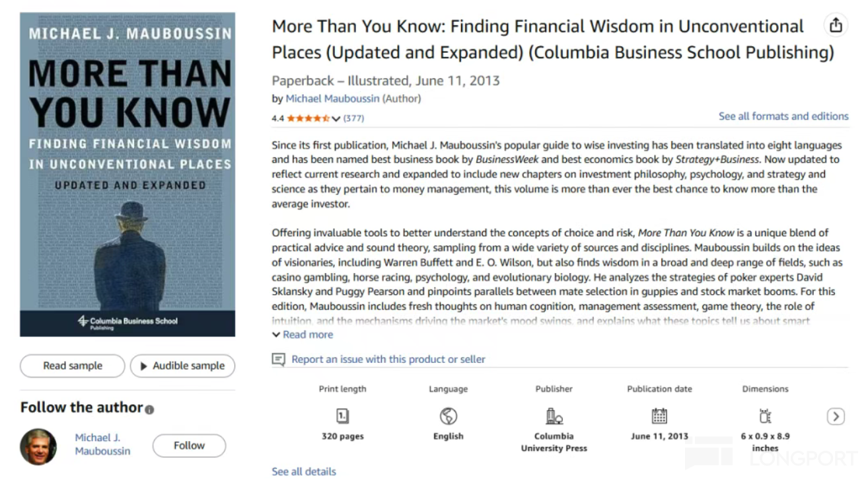Click the share icon beside the title
The height and width of the screenshot is (480, 868).
click(x=836, y=26)
